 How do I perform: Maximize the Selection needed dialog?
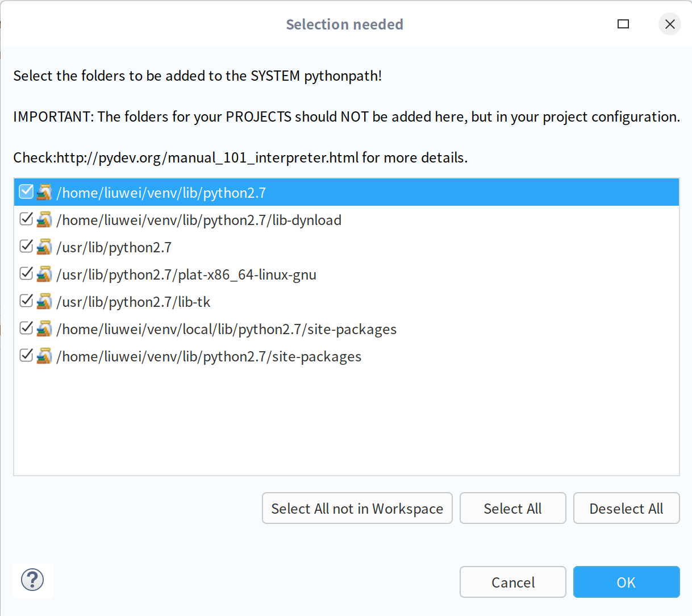(x=623, y=24)
